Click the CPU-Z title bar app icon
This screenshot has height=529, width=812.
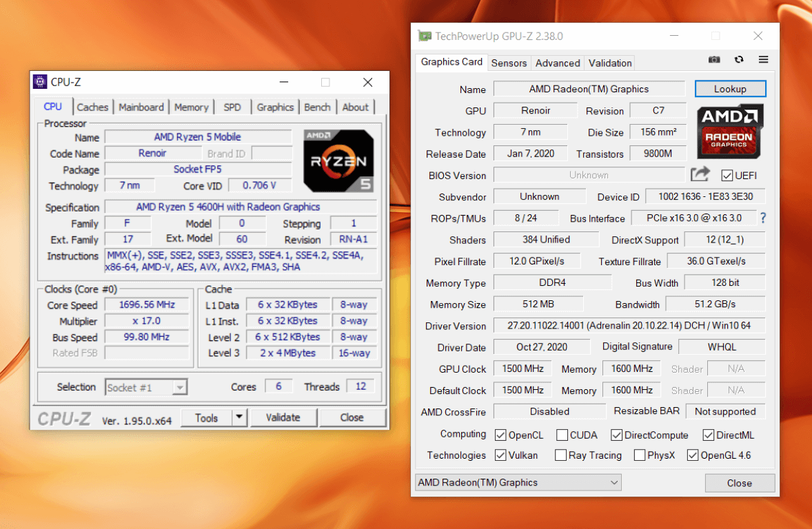(41, 82)
